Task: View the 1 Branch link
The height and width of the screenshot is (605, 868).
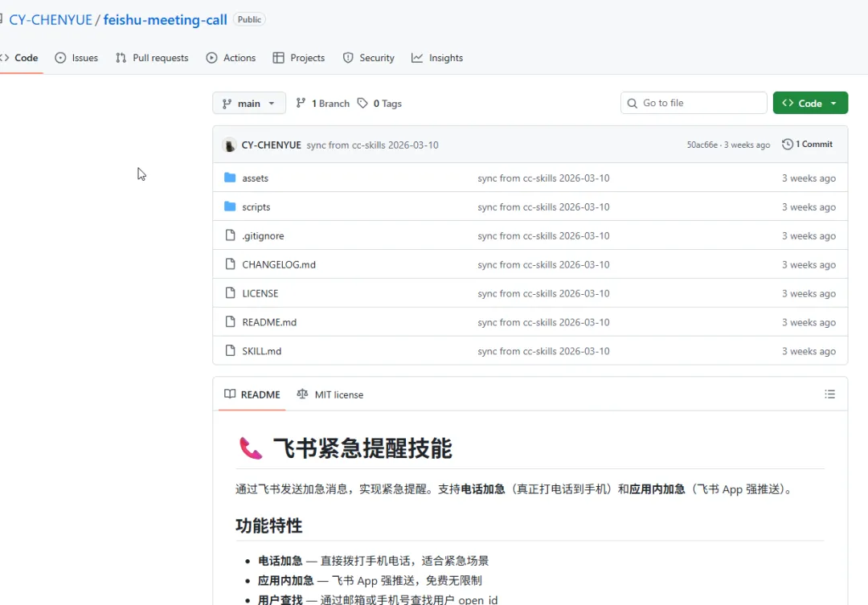Action: click(x=323, y=104)
